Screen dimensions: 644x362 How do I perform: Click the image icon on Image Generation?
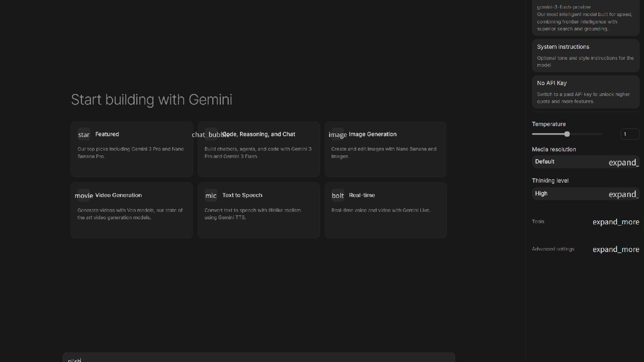coord(338,135)
